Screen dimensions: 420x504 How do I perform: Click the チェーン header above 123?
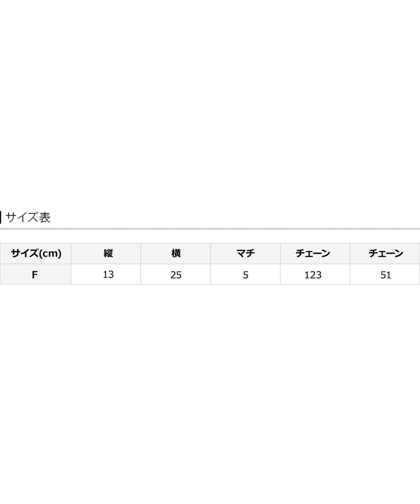click(x=313, y=253)
